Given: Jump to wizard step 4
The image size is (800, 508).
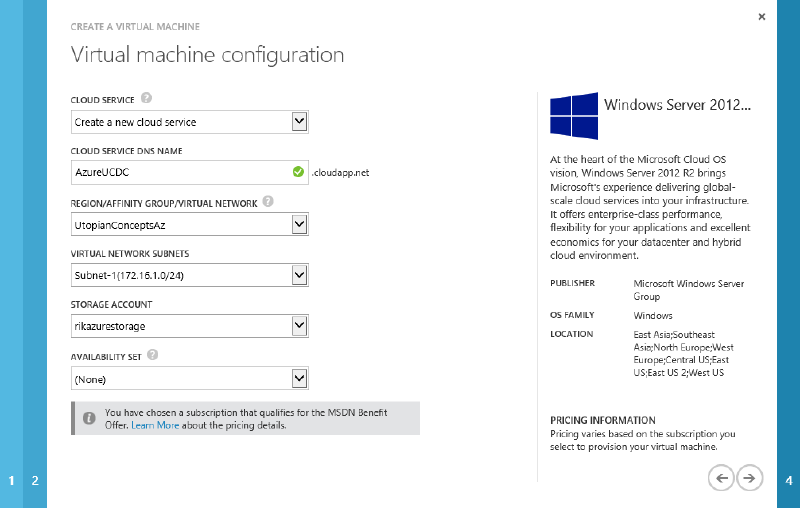Looking at the screenshot, I should 789,480.
